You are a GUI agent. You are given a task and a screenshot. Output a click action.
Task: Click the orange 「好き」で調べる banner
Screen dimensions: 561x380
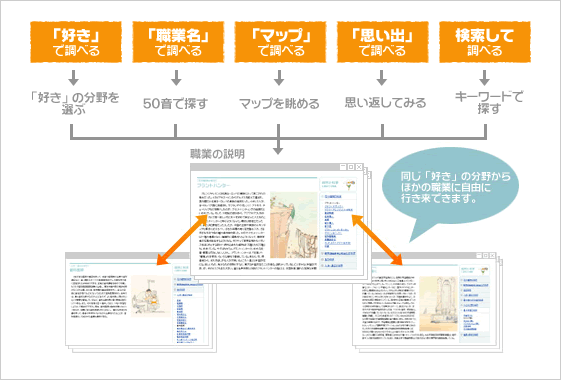coord(76,42)
